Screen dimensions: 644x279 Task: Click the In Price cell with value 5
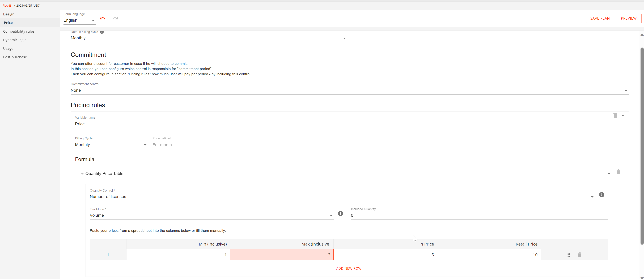click(385, 255)
